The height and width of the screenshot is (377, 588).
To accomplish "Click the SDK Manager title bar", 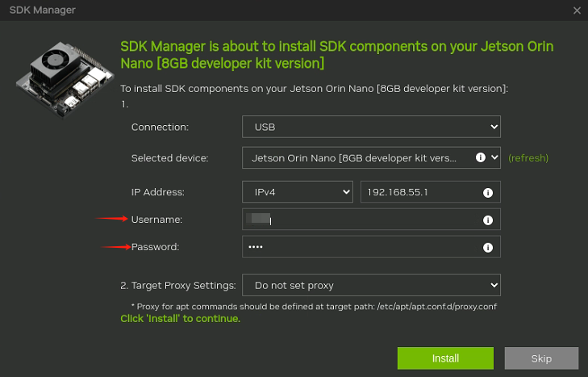I will (x=282, y=10).
